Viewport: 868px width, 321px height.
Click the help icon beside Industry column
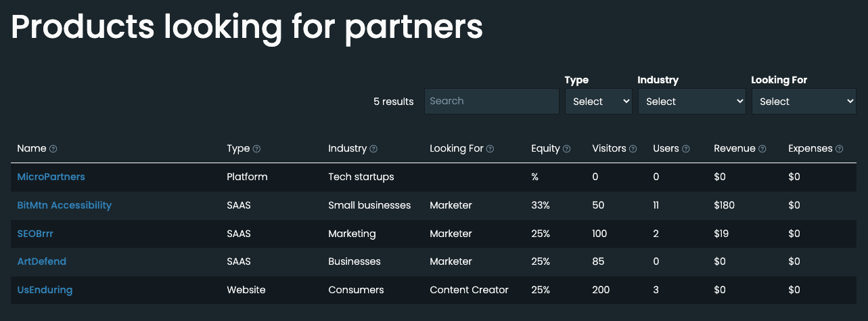pyautogui.click(x=373, y=149)
